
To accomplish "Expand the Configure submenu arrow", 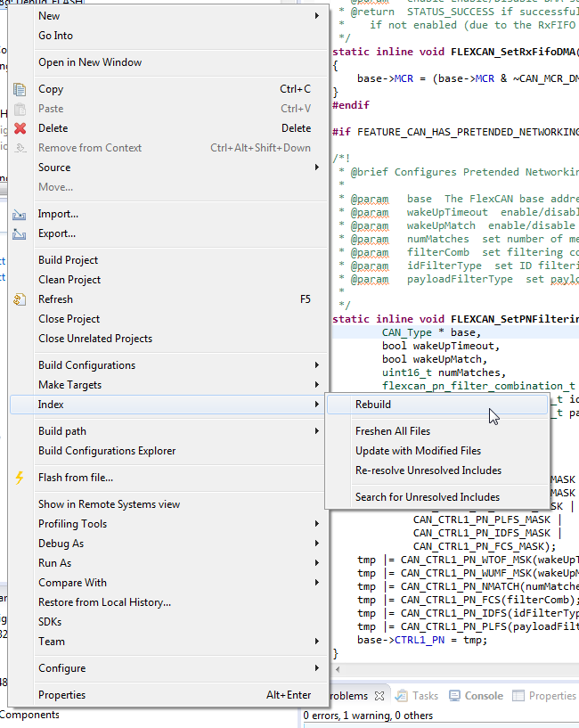I will pyautogui.click(x=316, y=667).
